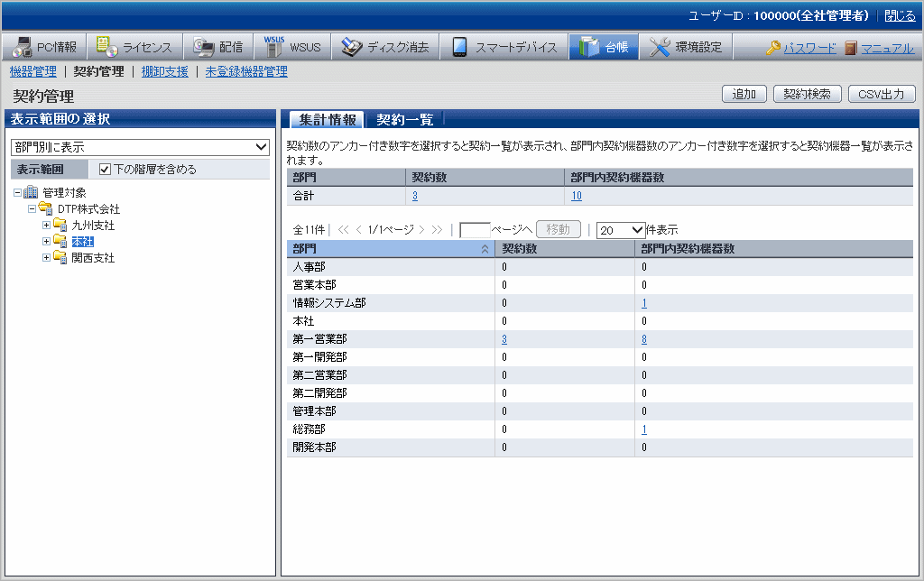Image resolution: width=924 pixels, height=581 pixels.
Task: Switch to the 契約一覧 tab
Action: pos(404,119)
